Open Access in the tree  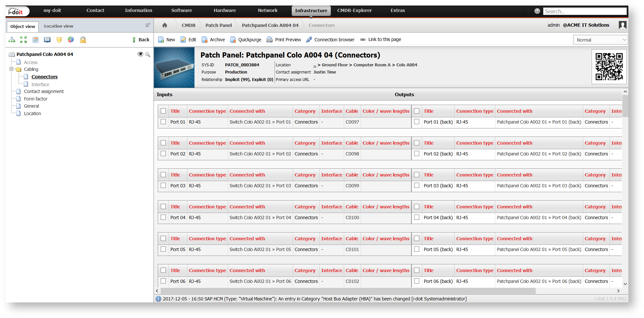31,62
